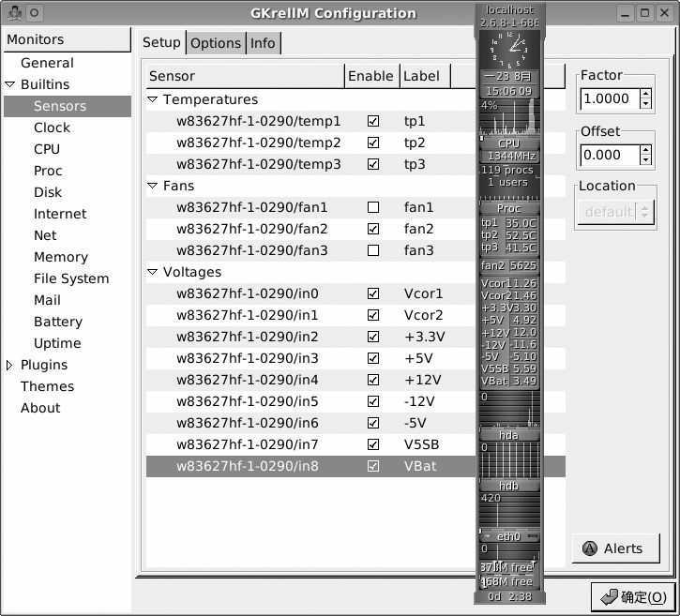Disable the temp2 sensor checkbox
The image size is (680, 616).
[x=373, y=143]
